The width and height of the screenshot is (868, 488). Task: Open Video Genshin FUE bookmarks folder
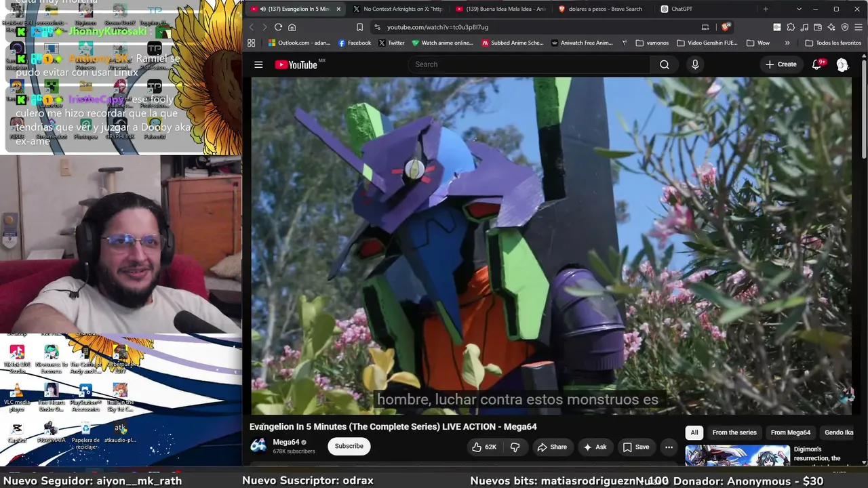pos(707,43)
